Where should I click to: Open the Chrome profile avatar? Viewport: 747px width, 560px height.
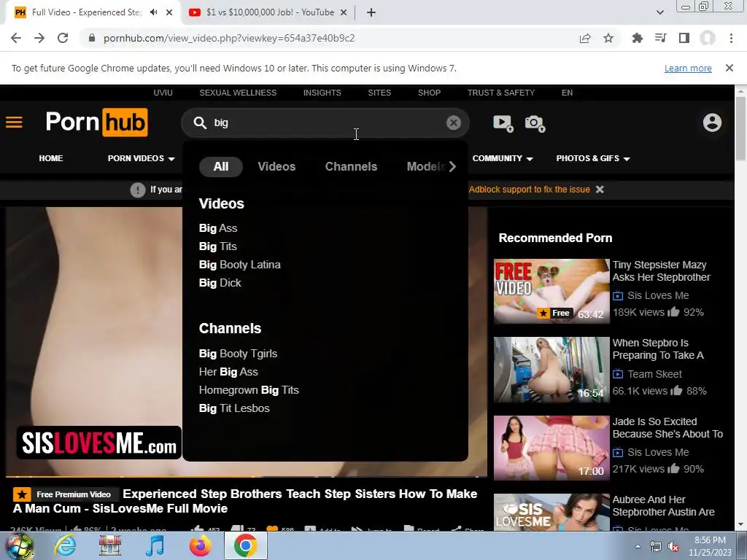(x=708, y=38)
